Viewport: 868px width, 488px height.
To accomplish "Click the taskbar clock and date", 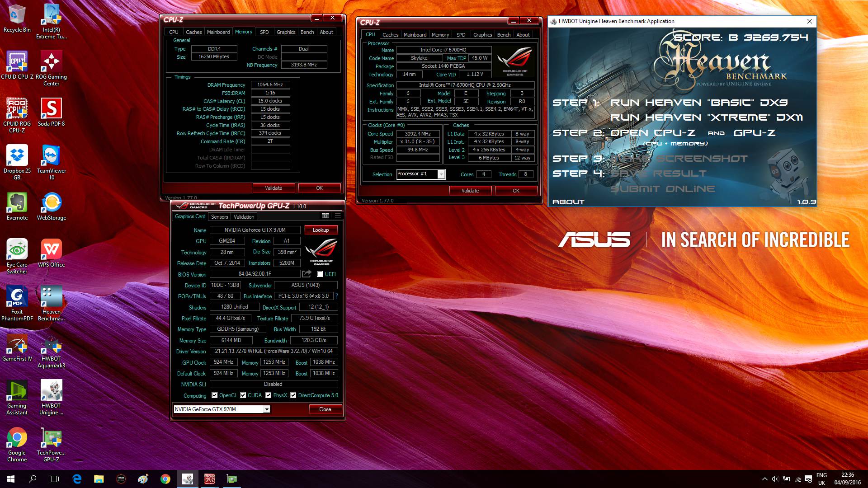I will (x=848, y=479).
